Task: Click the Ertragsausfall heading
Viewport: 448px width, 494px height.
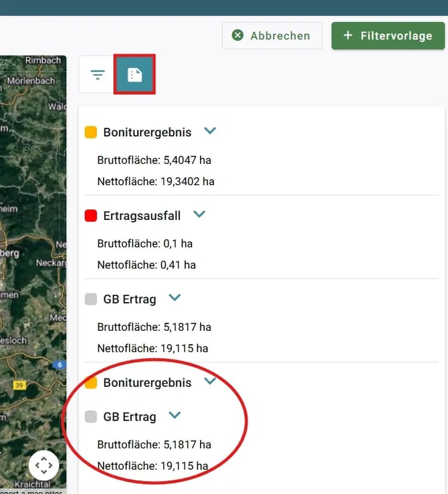Action: [142, 216]
